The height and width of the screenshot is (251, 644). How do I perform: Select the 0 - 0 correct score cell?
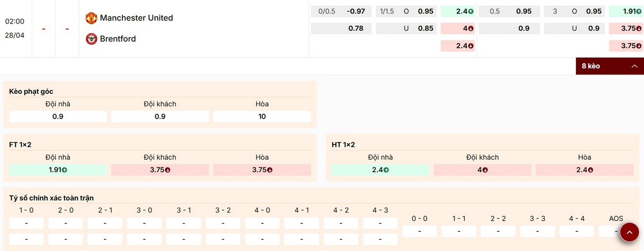(419, 231)
